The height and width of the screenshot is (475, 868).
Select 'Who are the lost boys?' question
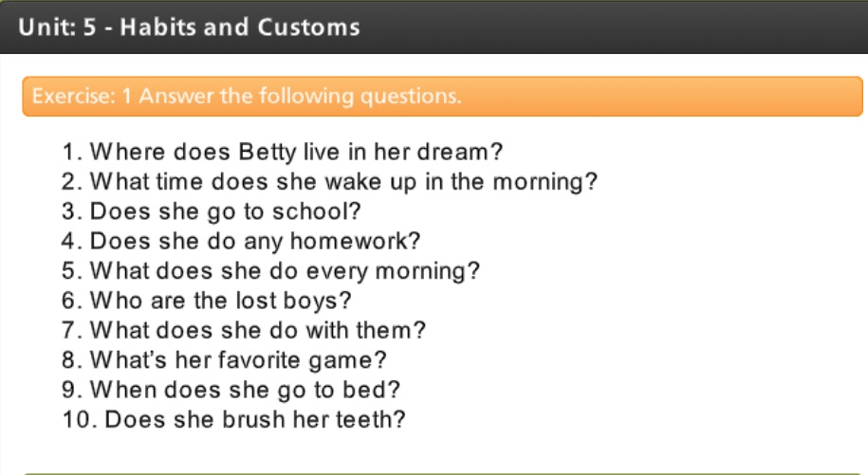point(207,301)
